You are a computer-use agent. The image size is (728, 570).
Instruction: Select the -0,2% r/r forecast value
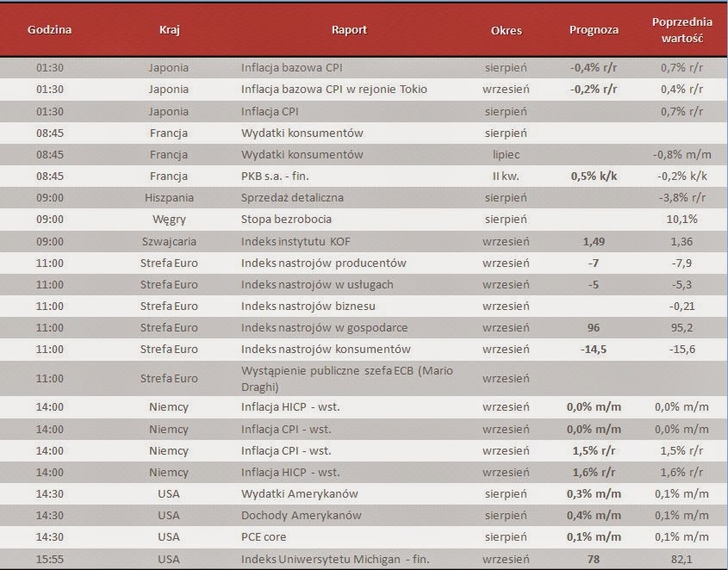[594, 90]
